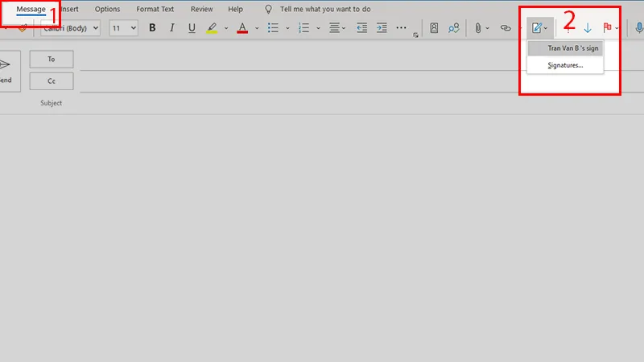This screenshot has width=644, height=362.
Task: Choose Signatures... from the dropdown menu
Action: tap(565, 65)
